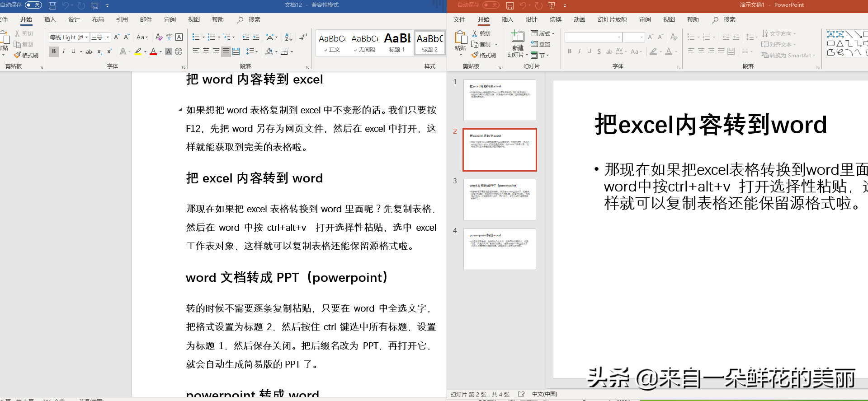Toggle Italic in the Word ribbon

point(64,51)
